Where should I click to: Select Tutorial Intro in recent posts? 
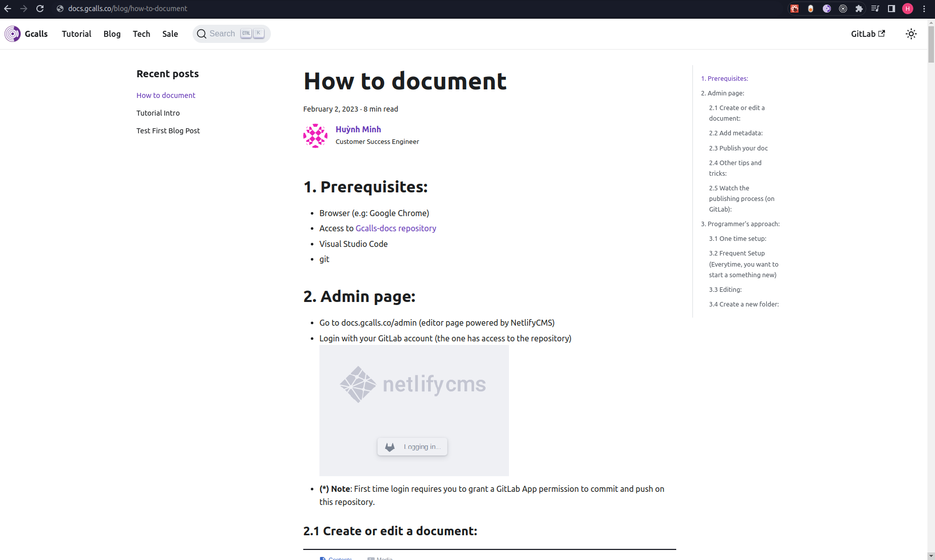(158, 113)
